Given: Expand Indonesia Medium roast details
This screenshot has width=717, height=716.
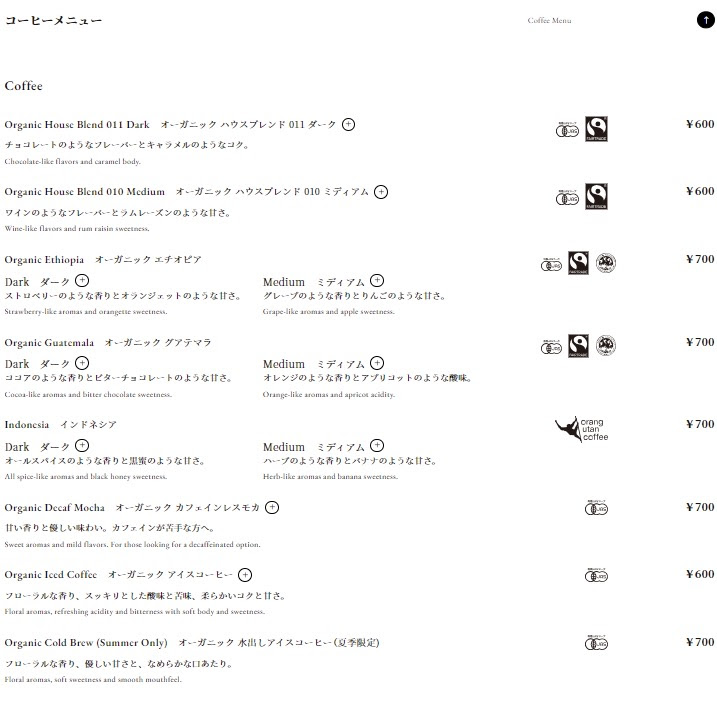Looking at the screenshot, I should coord(377,445).
